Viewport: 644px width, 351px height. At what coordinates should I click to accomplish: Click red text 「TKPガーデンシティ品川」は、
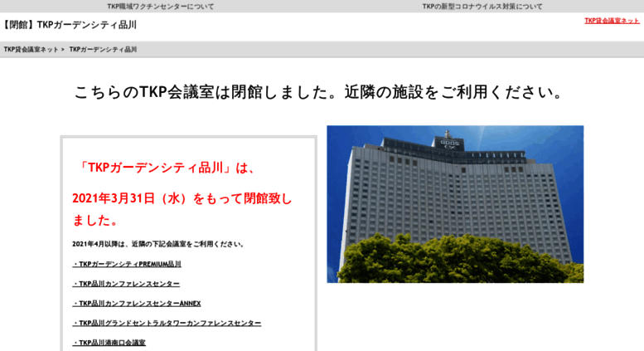tap(168, 168)
